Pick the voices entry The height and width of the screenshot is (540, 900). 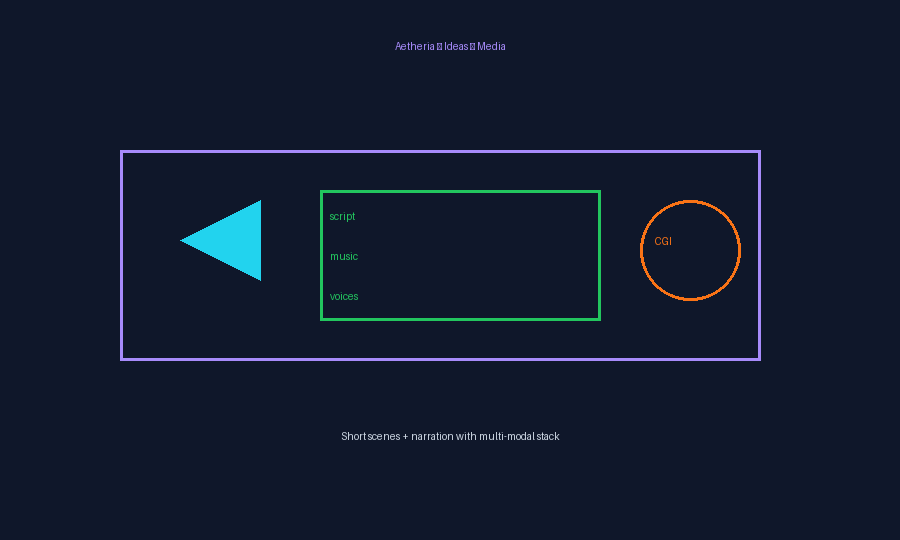tap(344, 297)
